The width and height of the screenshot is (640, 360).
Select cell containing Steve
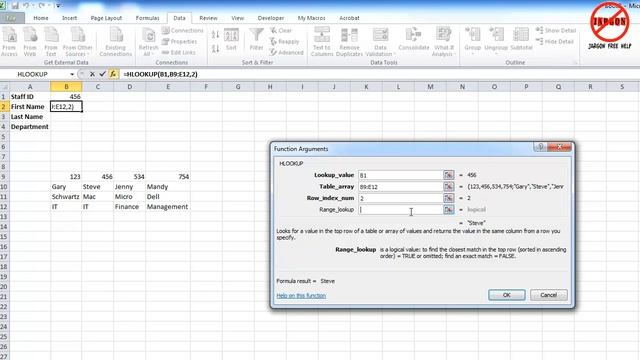tap(98, 187)
